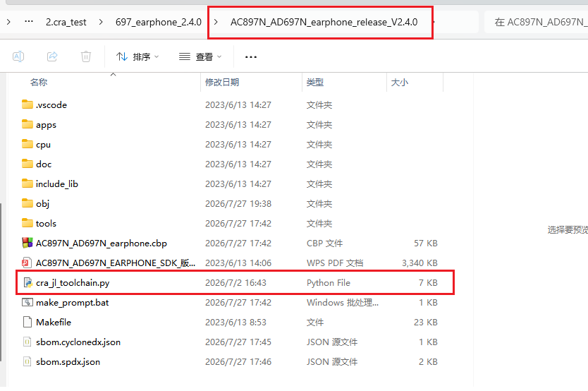Select the tools folder icon
This screenshot has height=391, width=588.
tap(27, 223)
